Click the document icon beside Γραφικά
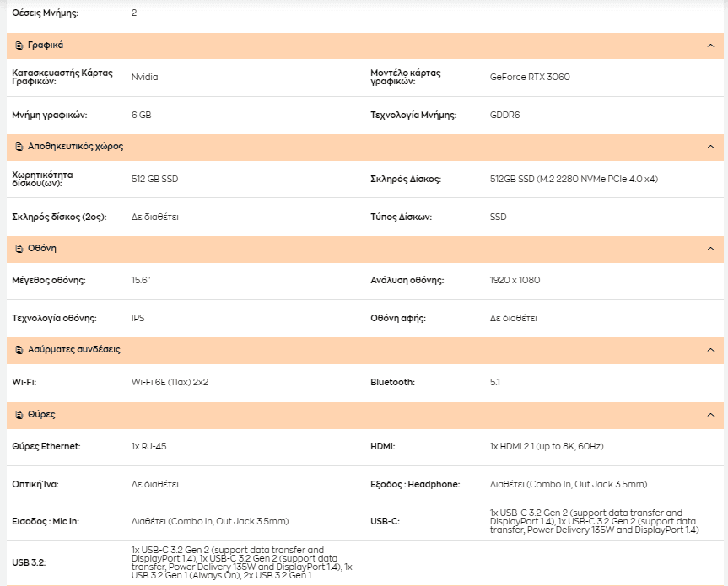This screenshot has height=586, width=728. click(19, 46)
